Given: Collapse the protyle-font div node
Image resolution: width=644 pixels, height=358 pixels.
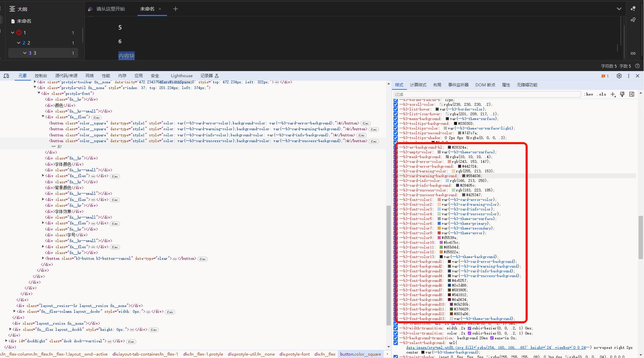Looking at the screenshot, I should pyautogui.click(x=39, y=93).
